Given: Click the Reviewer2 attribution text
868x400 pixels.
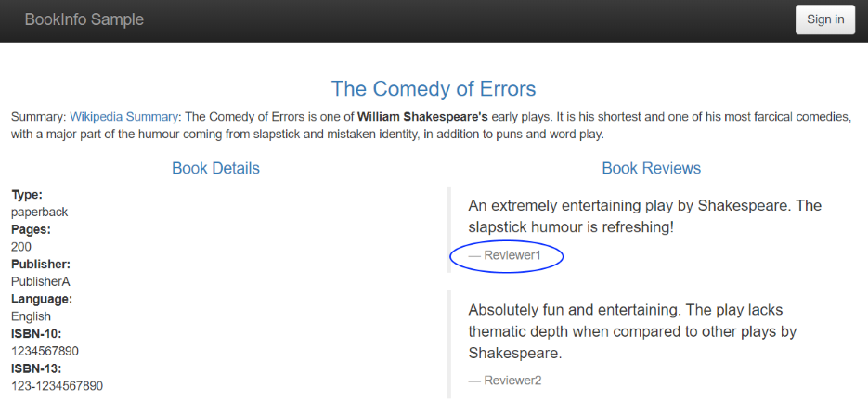Looking at the screenshot, I should (x=505, y=381).
